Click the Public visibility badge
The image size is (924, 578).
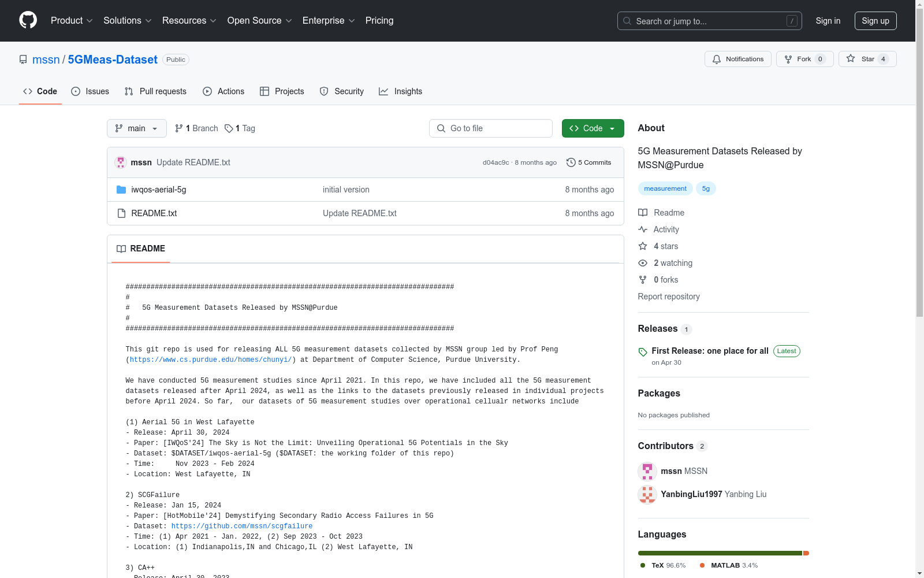click(x=176, y=60)
